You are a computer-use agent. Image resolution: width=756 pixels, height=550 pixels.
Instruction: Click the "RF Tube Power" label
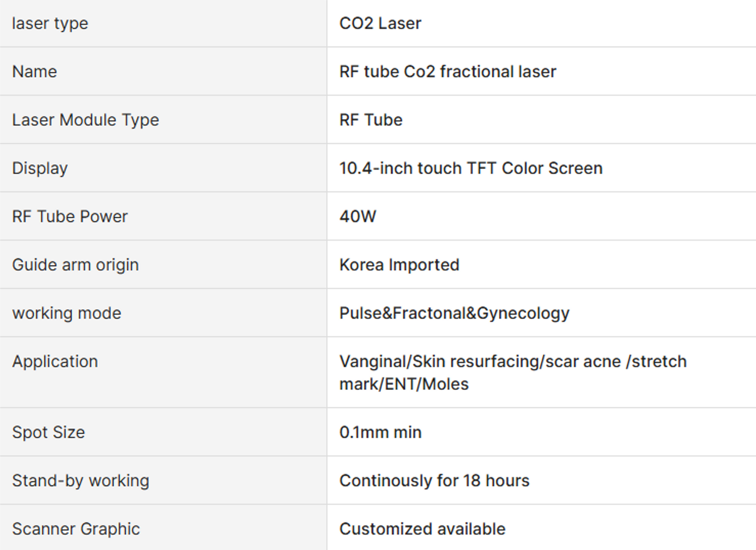[70, 217]
